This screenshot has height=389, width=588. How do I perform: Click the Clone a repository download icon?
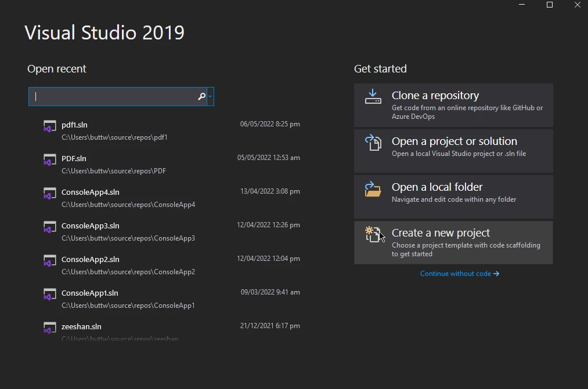click(x=373, y=97)
